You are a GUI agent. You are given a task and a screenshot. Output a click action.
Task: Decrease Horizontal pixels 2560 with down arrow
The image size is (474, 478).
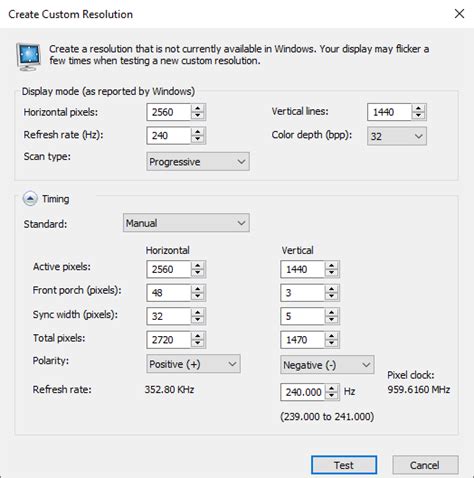[198, 116]
